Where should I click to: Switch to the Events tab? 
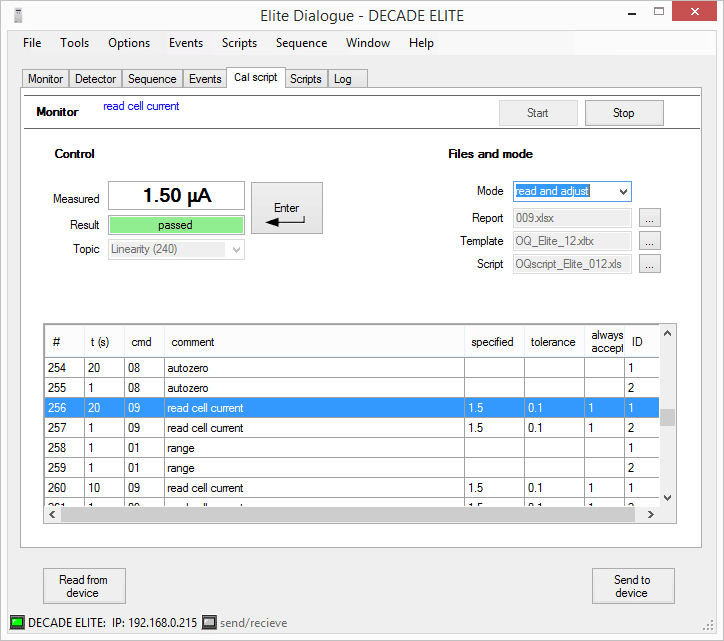click(x=205, y=79)
